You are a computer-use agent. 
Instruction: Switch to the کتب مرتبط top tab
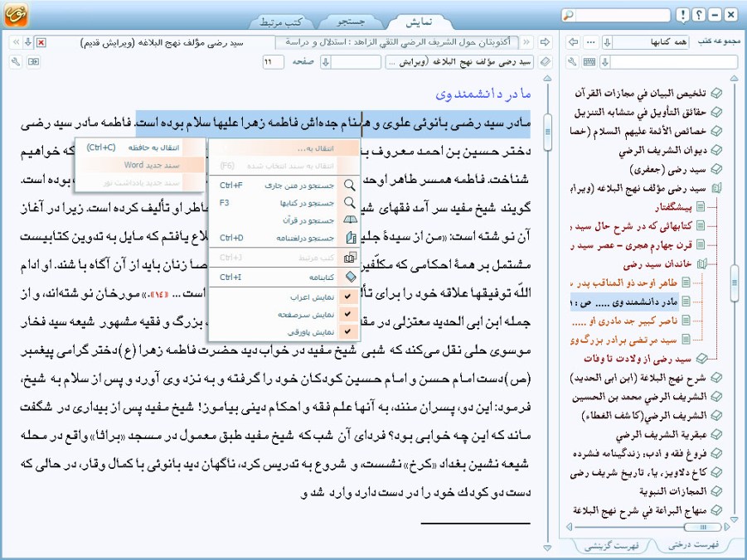point(280,22)
